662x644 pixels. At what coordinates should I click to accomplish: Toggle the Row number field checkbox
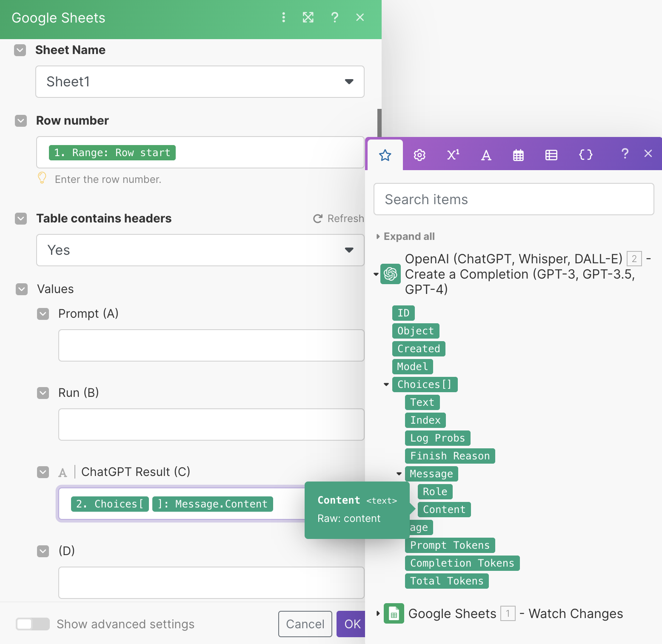[x=21, y=121]
